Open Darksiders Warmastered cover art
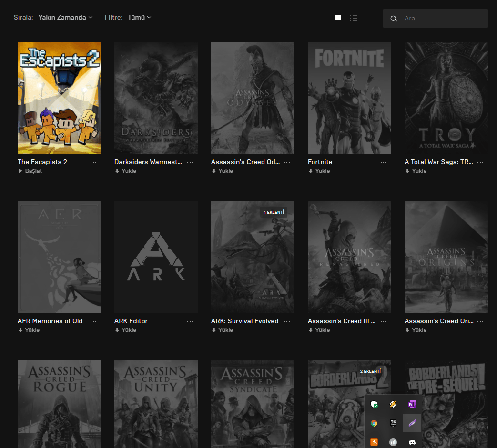 coord(156,98)
